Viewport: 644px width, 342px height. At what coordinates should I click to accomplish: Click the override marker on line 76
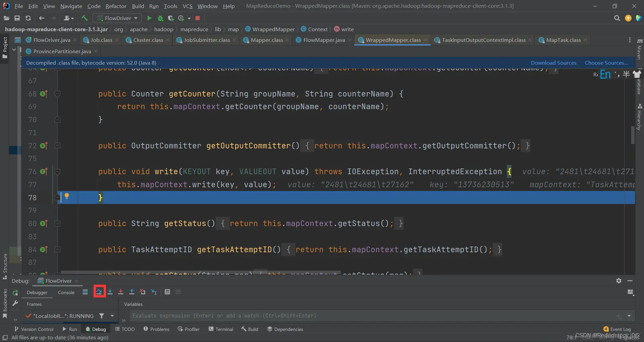point(44,172)
